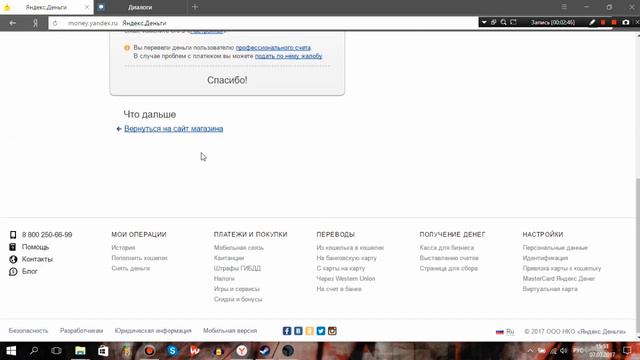Click the подать по нему жалобу link

tap(289, 56)
